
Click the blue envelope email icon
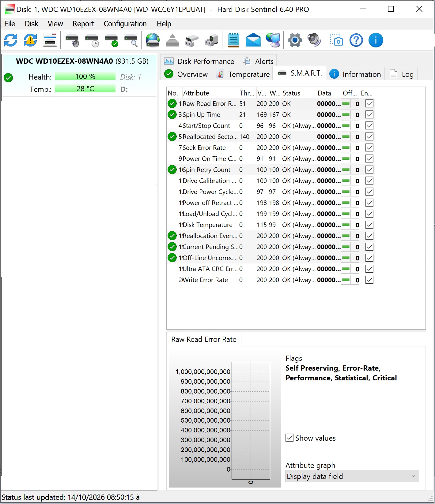click(253, 40)
